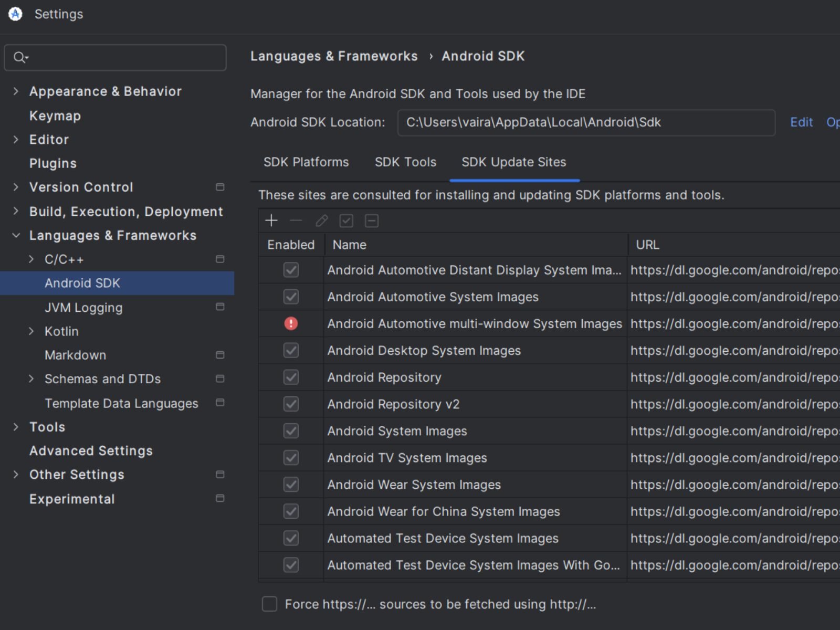Viewport: 840px width, 630px height.
Task: Open Keymap settings page
Action: 55,115
